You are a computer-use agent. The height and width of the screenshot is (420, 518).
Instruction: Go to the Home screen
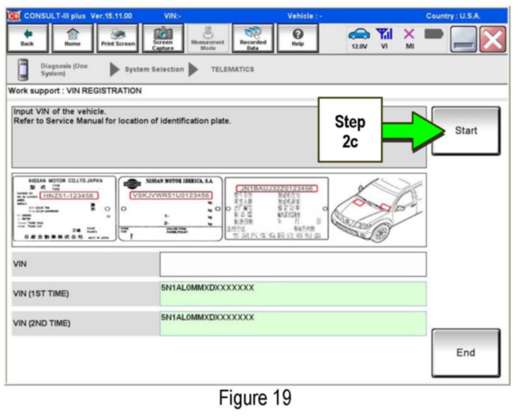pos(72,38)
